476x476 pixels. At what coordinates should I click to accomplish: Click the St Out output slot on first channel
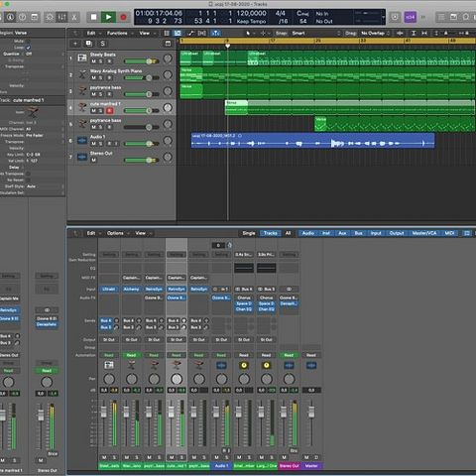tap(109, 339)
